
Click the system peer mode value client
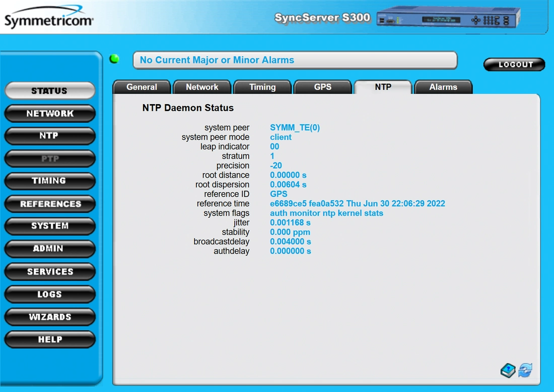tap(281, 137)
